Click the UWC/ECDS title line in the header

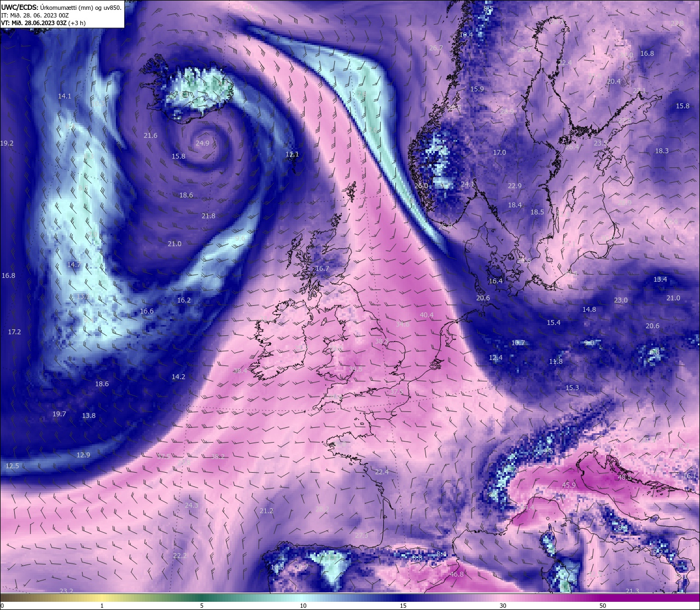pos(61,7)
